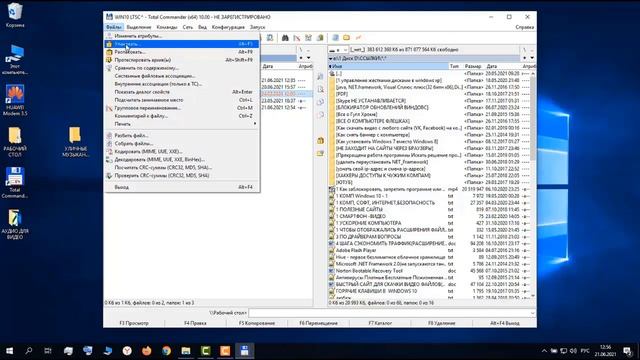Click the F4 Правка button
The width and height of the screenshot is (640, 360).
195,323
